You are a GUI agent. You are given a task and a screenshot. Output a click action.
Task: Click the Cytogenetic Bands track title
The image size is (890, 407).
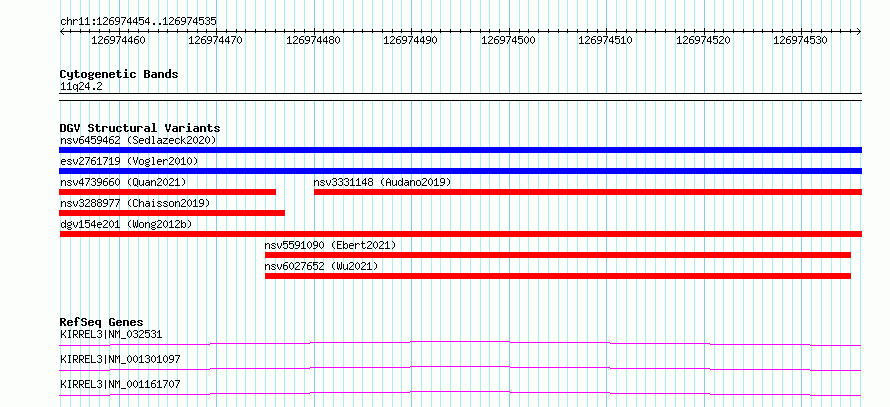(119, 74)
